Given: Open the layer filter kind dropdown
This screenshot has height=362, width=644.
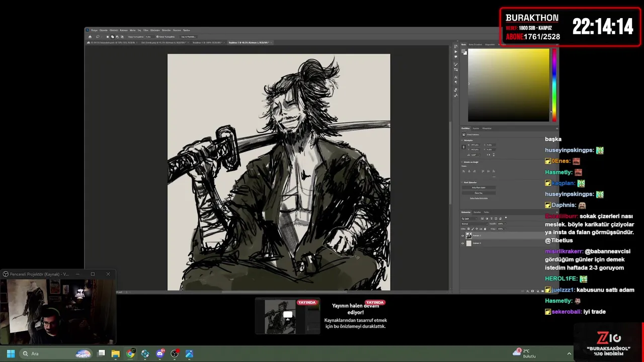Looking at the screenshot, I should (469, 219).
